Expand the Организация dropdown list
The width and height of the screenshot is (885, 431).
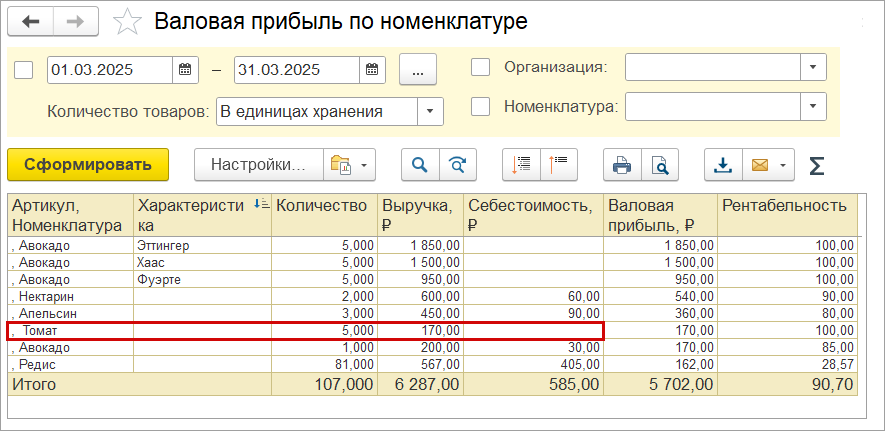click(813, 67)
